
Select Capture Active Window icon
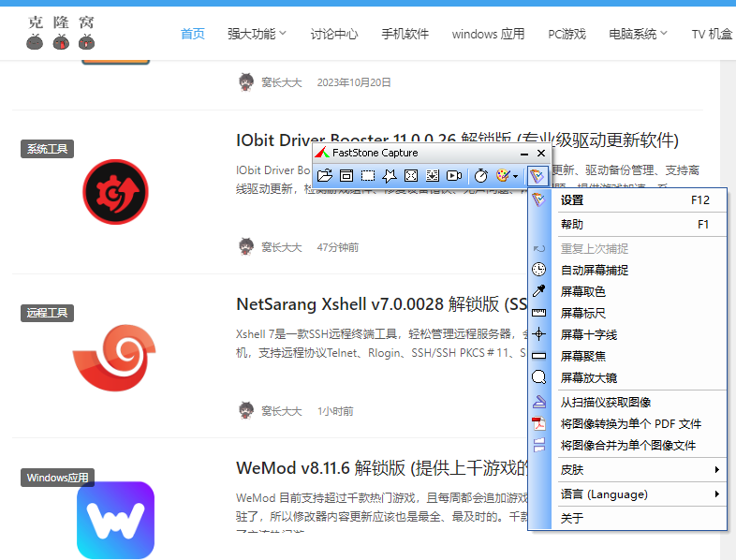click(346, 175)
